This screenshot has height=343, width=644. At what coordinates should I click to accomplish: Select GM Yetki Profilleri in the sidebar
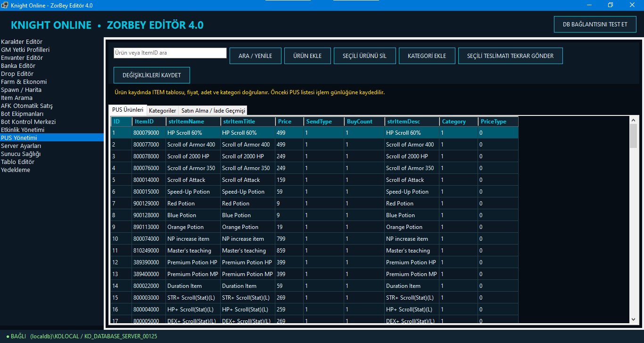click(52, 50)
